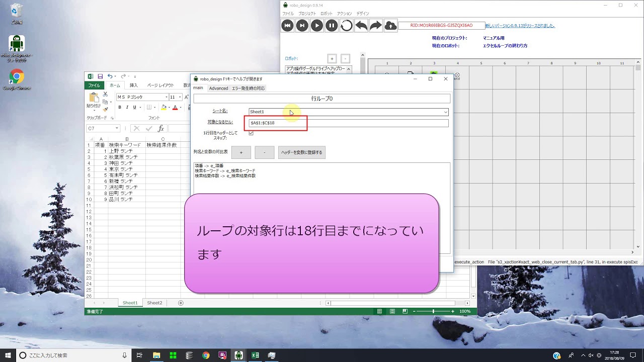Screen dimensions: 644x362
Task: Select Excel ページレイアウト ribbon tab
Action: point(160,85)
